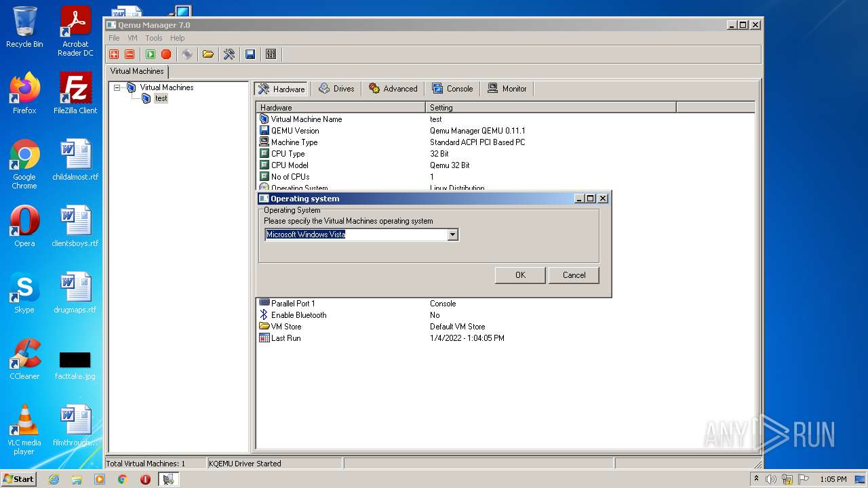Switch to the Console tab

452,89
